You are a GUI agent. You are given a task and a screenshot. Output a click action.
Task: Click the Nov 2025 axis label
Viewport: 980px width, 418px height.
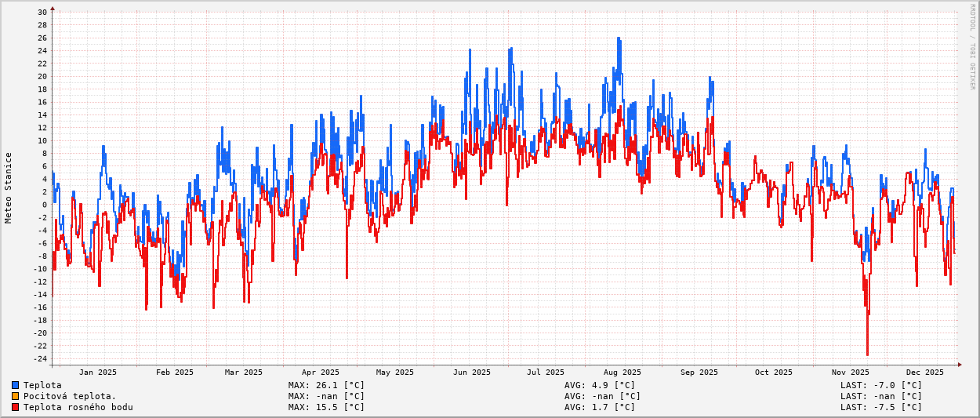click(x=851, y=373)
